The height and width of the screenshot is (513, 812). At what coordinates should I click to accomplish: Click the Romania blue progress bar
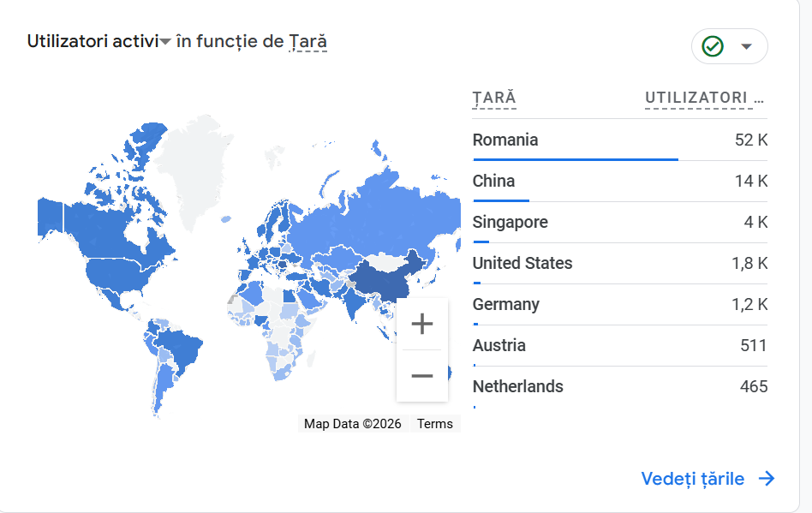575,159
